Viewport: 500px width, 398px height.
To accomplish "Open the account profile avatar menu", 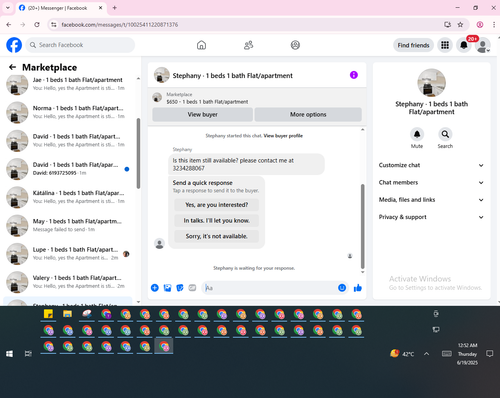I will click(483, 45).
